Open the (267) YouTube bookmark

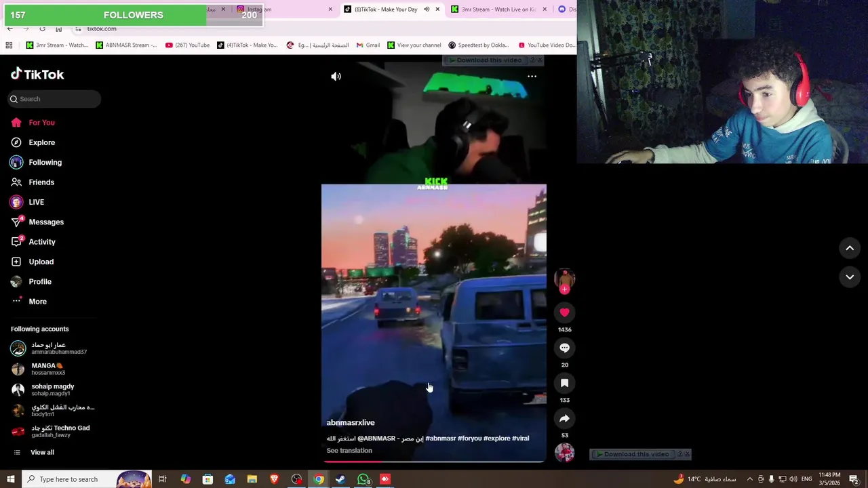(x=188, y=45)
